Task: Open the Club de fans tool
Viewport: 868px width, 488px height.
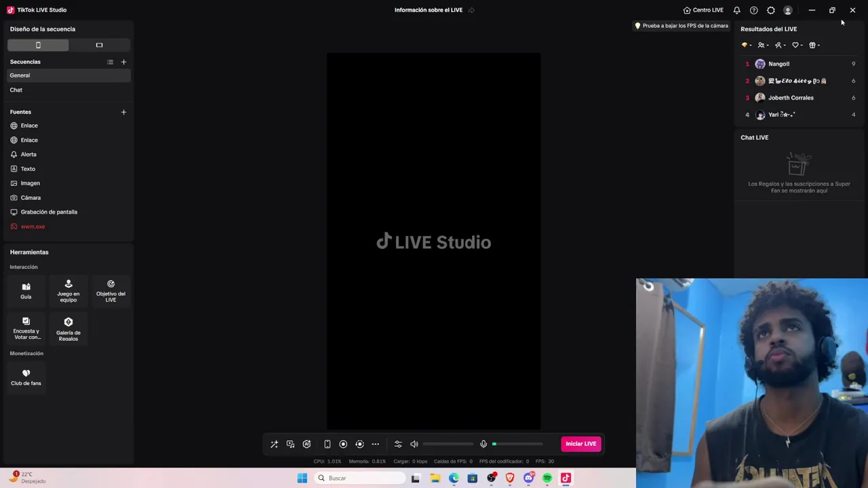Action: click(x=26, y=378)
